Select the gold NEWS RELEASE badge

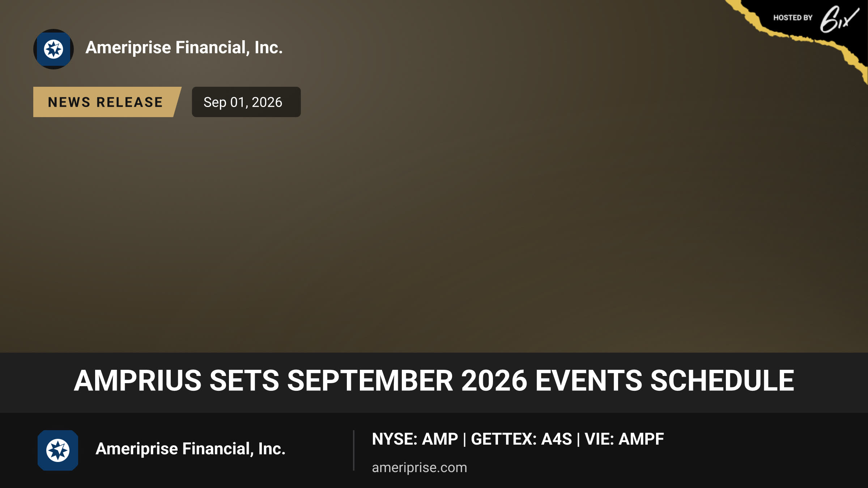click(107, 102)
